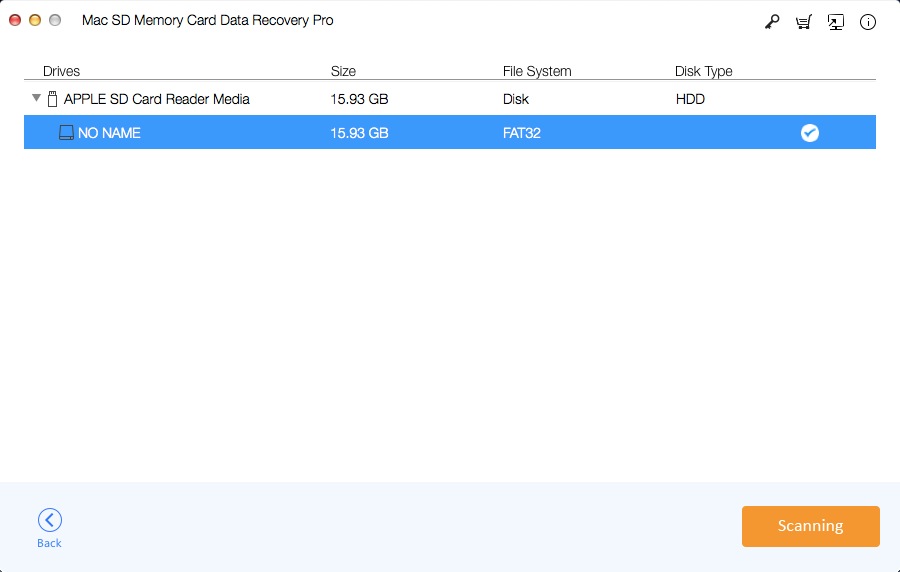
Task: Open the info icon in the title bar
Action: pyautogui.click(x=868, y=22)
